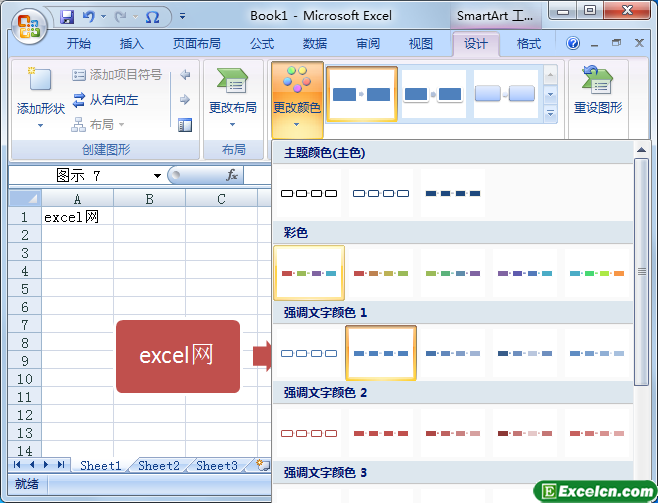Expand the 添加形状 dropdown arrow
658x503 pixels.
point(40,125)
